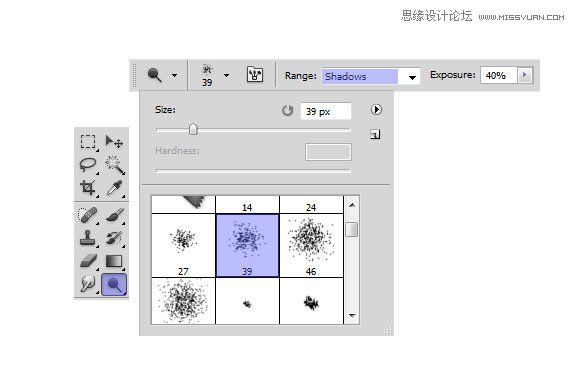The width and height of the screenshot is (575, 386).
Task: Choose the chalk brush below 46
Action: 311,301
